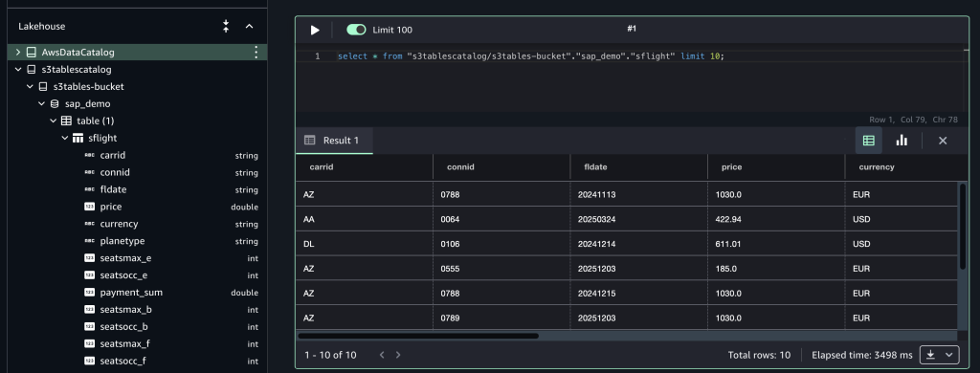Collapse the Lakehouse panel chevron
The height and width of the screenshot is (373, 980).
coord(250,26)
